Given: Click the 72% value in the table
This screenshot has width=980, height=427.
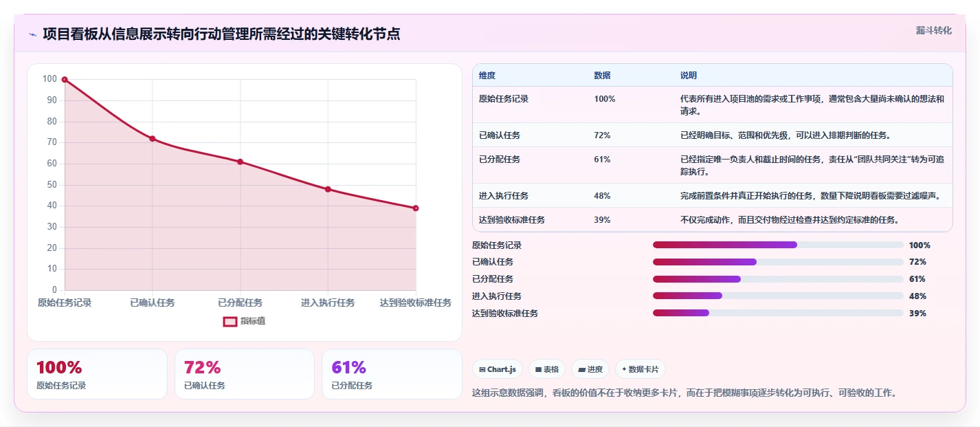Looking at the screenshot, I should click(602, 135).
